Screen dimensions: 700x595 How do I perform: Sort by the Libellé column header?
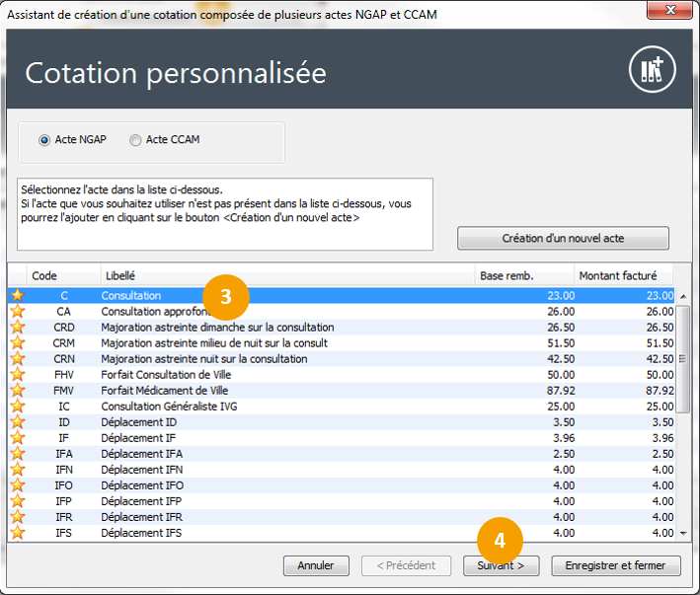click(x=286, y=275)
